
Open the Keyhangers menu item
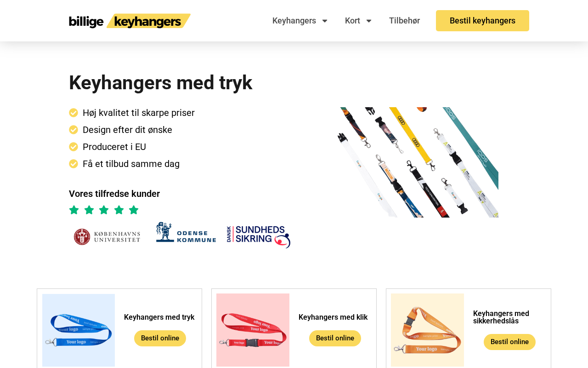pos(294,21)
